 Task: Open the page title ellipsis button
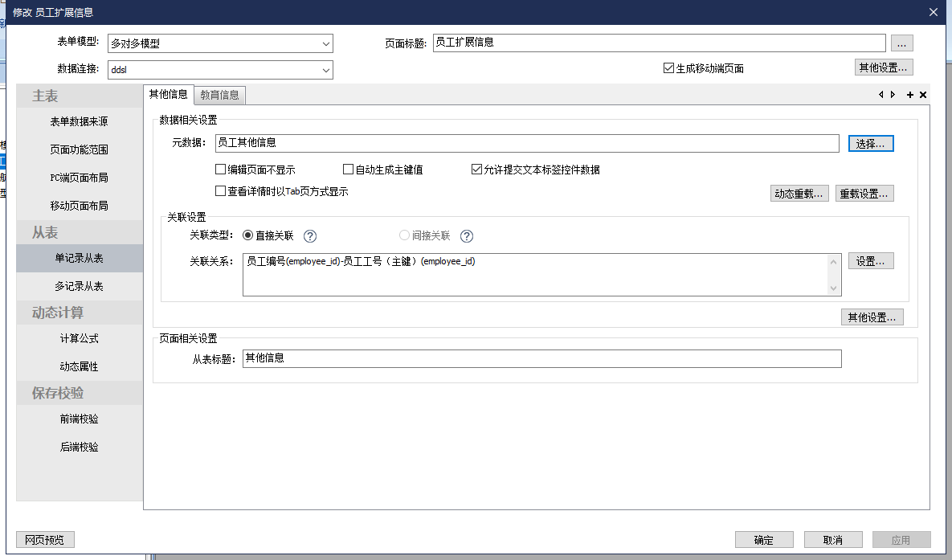[x=902, y=43]
